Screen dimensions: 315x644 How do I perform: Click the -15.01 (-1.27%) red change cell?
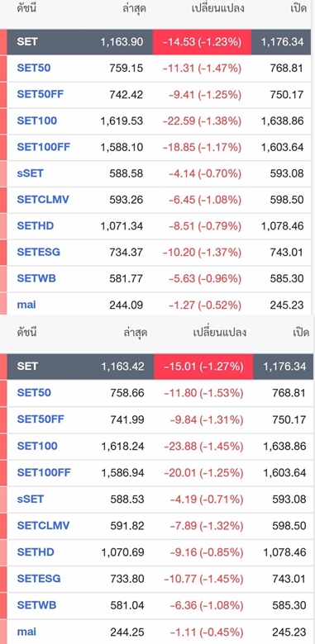203,366
